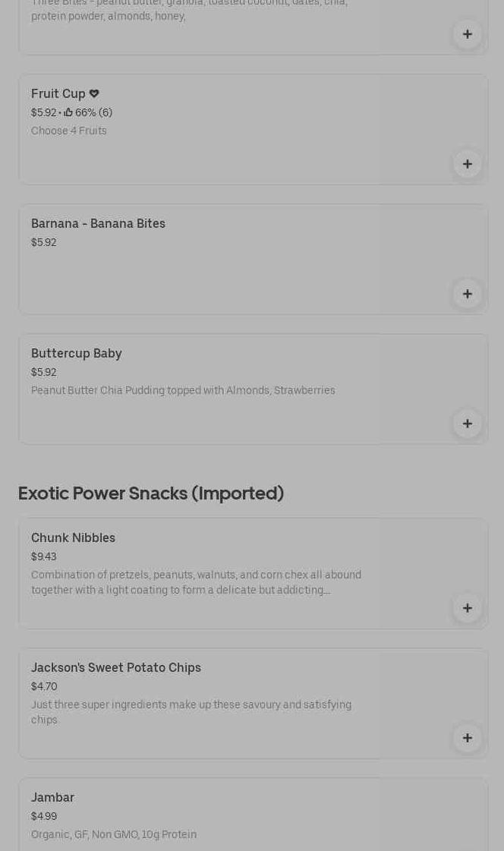The height and width of the screenshot is (851, 504).
Task: Open Barnana - Banana Bites item details
Action: pos(98,224)
